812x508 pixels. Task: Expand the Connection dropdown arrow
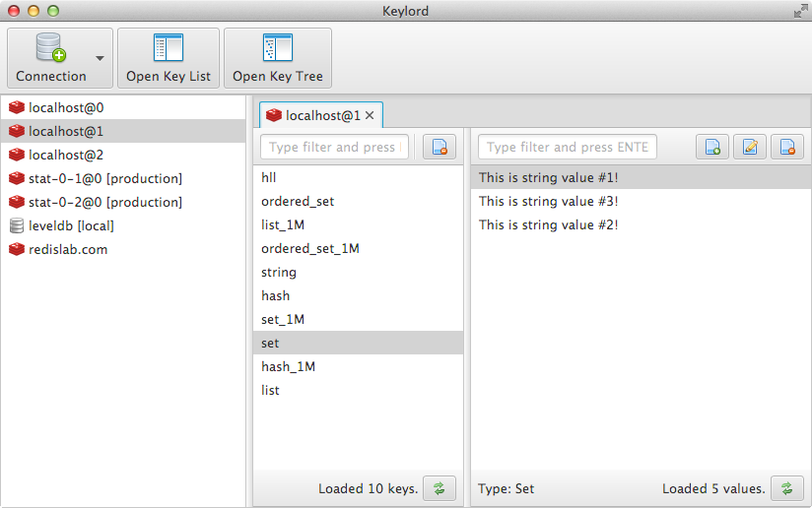point(100,58)
